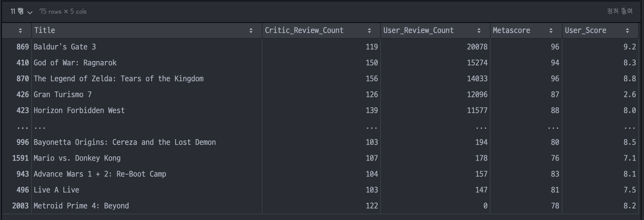The width and height of the screenshot is (644, 220).
Task: Select Mario vs. Donkey Kong cell
Action: 147,158
